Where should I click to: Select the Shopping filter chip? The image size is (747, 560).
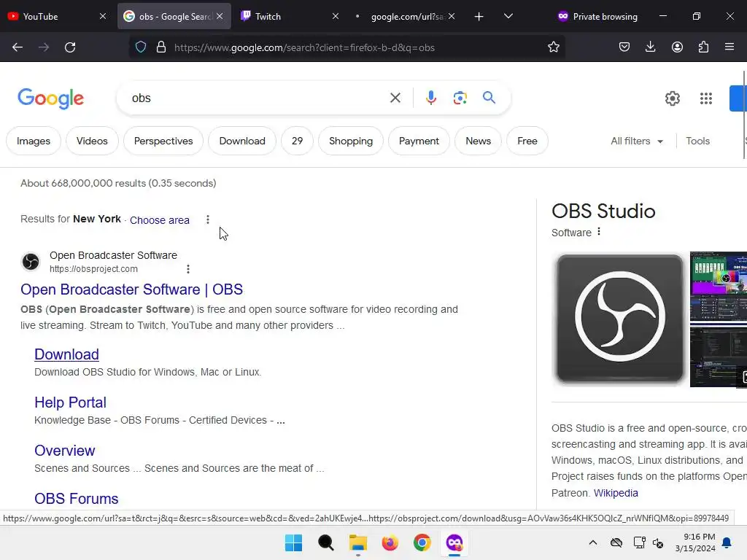pyautogui.click(x=351, y=141)
